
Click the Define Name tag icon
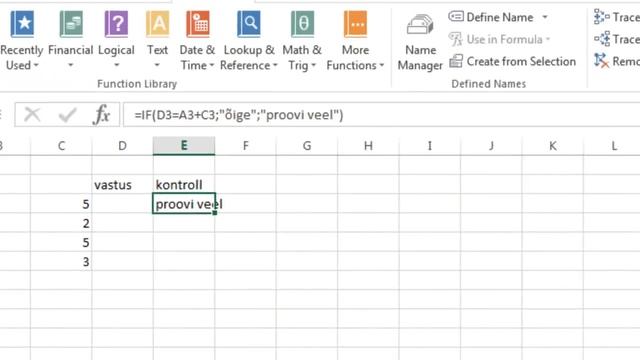pyautogui.click(x=456, y=17)
